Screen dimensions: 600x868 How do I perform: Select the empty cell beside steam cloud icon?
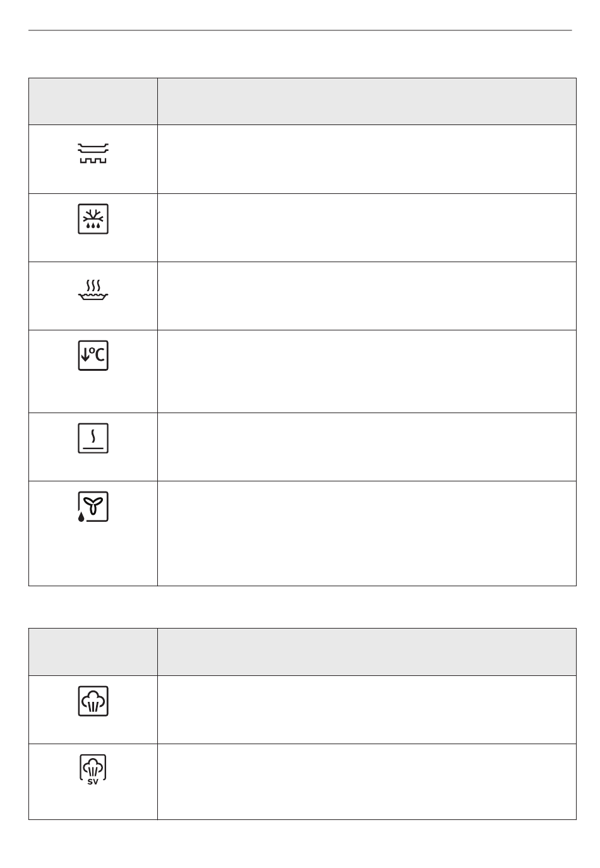[x=367, y=709]
